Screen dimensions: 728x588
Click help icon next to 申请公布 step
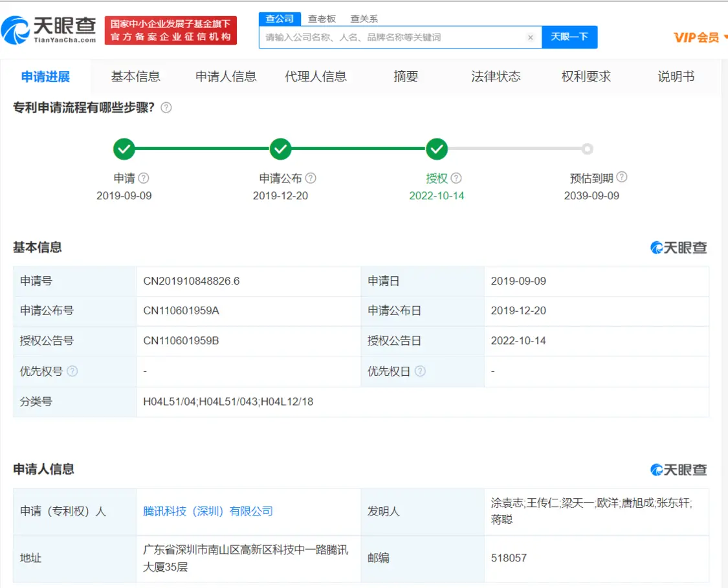[x=311, y=178]
